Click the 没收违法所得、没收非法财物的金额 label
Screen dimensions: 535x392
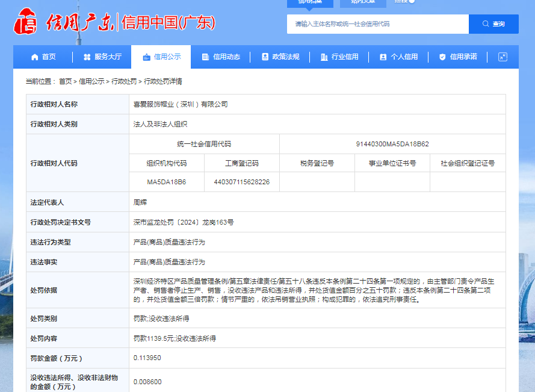click(74, 382)
